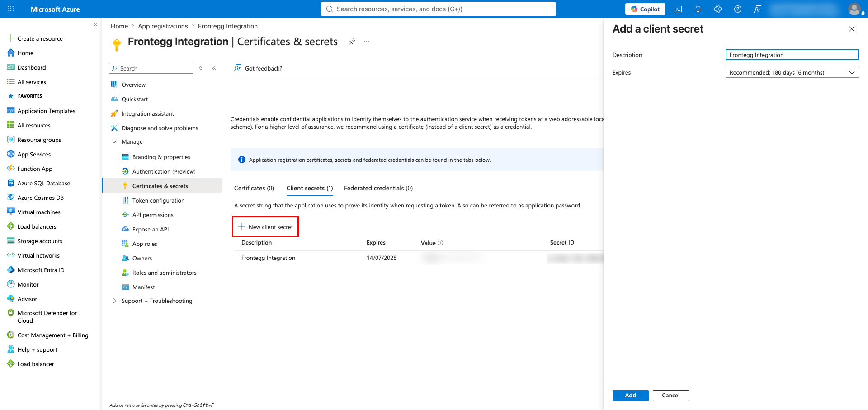Screen dimensions: 868x410
Task: Open portal settings gear
Action: [x=718, y=9]
